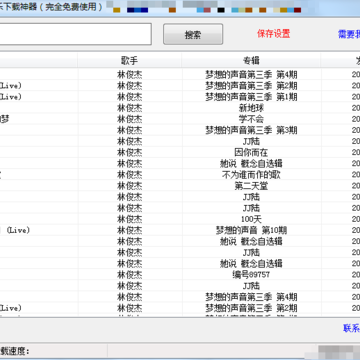The height and width of the screenshot is (360, 360).
Task: Select the 学不会 album cell
Action: (x=251, y=119)
